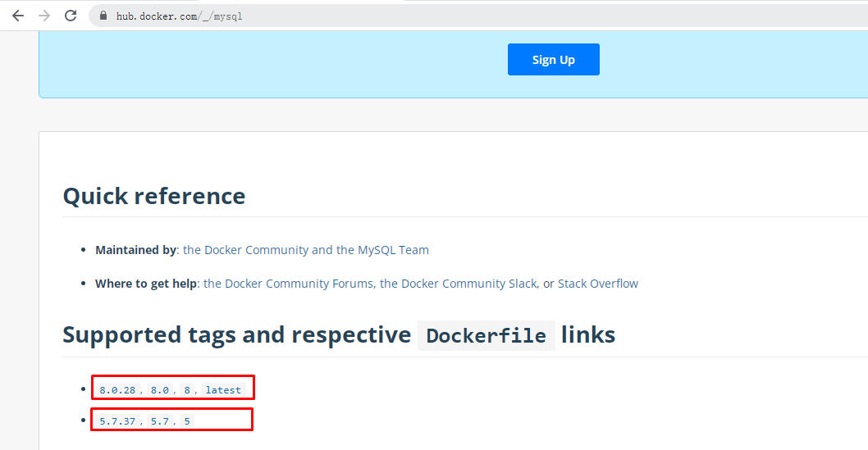The image size is (868, 450).
Task: Open the Docker Community and MySQL Team link
Action: click(305, 250)
